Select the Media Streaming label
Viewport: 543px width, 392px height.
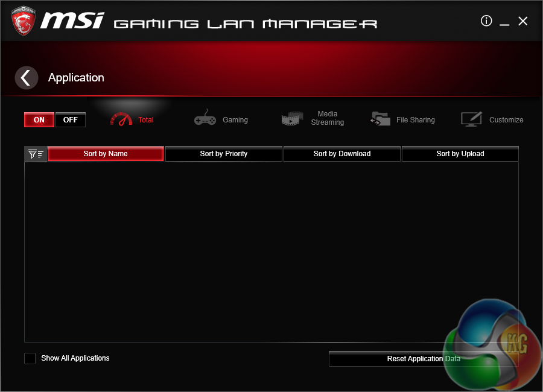327,118
